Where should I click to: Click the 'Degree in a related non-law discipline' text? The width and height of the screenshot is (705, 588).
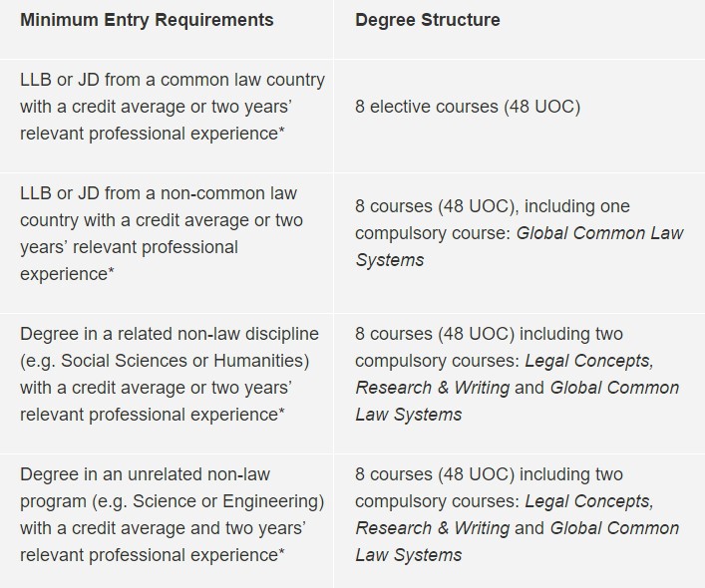pos(170,334)
